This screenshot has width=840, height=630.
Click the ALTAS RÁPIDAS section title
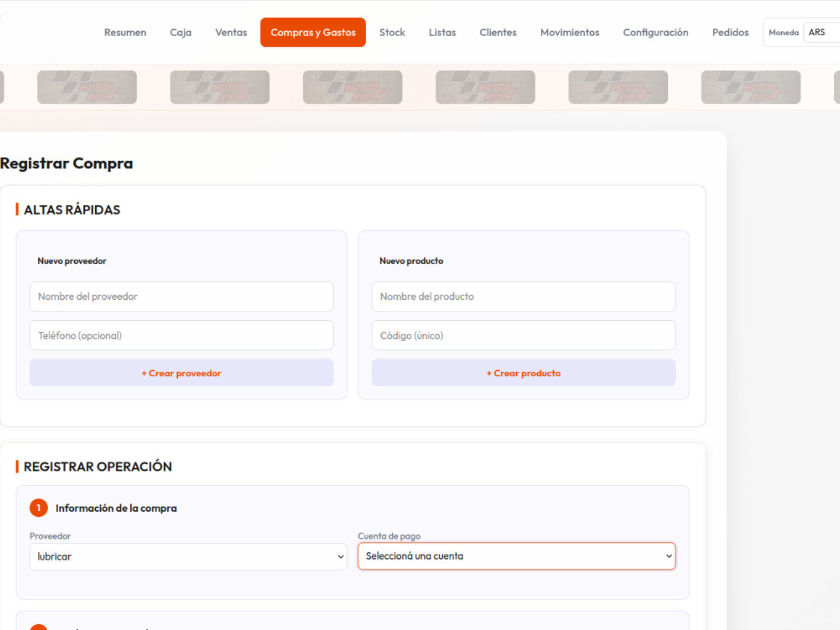click(x=72, y=210)
